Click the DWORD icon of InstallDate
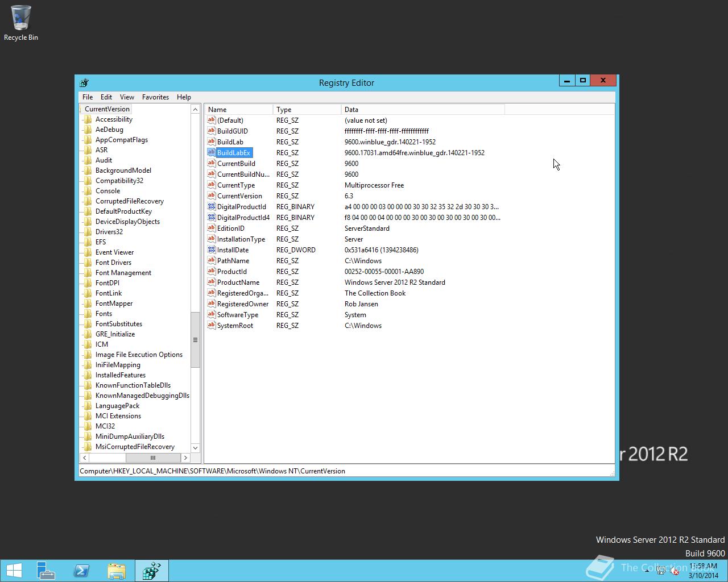The width and height of the screenshot is (728, 582). [212, 250]
